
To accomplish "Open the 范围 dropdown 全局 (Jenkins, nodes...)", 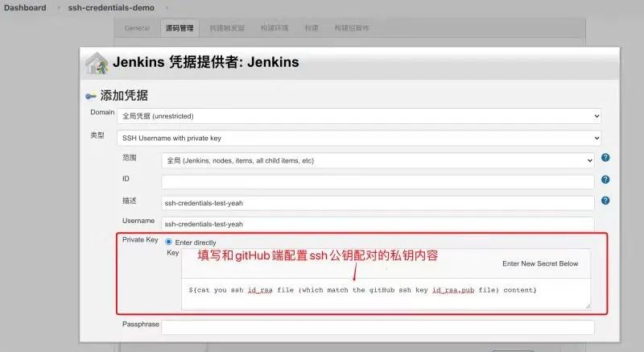I will pos(378,160).
